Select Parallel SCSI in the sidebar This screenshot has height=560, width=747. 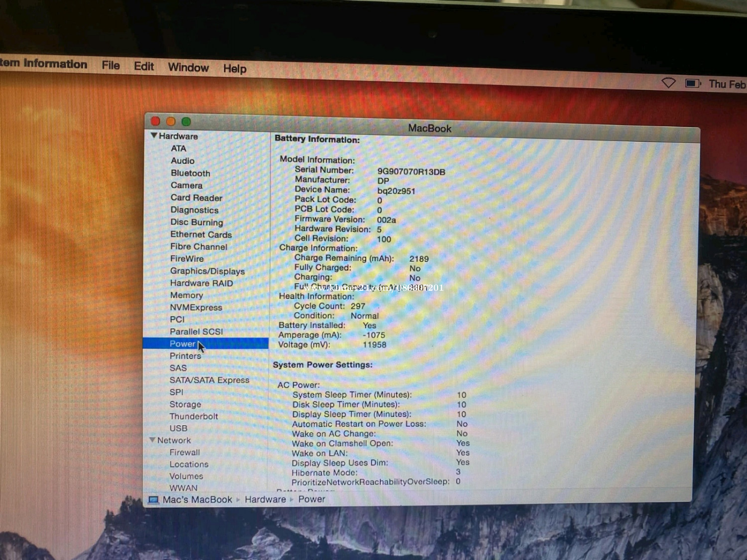(x=196, y=332)
